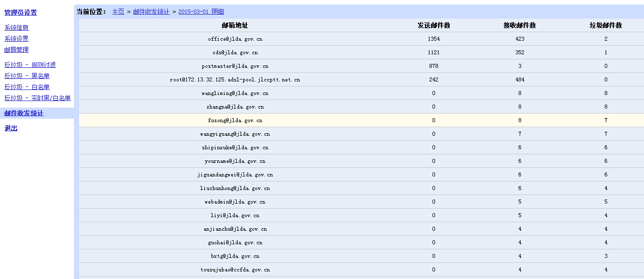Select yourname@jlda.gov.cn address
Image resolution: width=644 pixels, height=279 pixels.
(x=235, y=161)
